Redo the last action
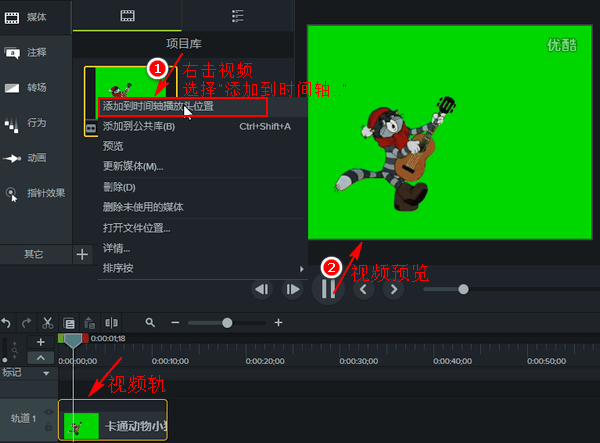600x443 pixels. pos(27,323)
